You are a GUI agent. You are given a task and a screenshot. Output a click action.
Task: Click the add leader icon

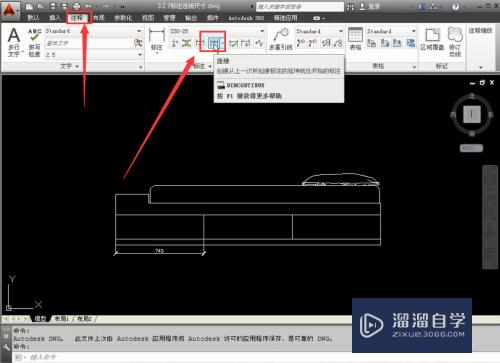pyautogui.click(x=301, y=43)
